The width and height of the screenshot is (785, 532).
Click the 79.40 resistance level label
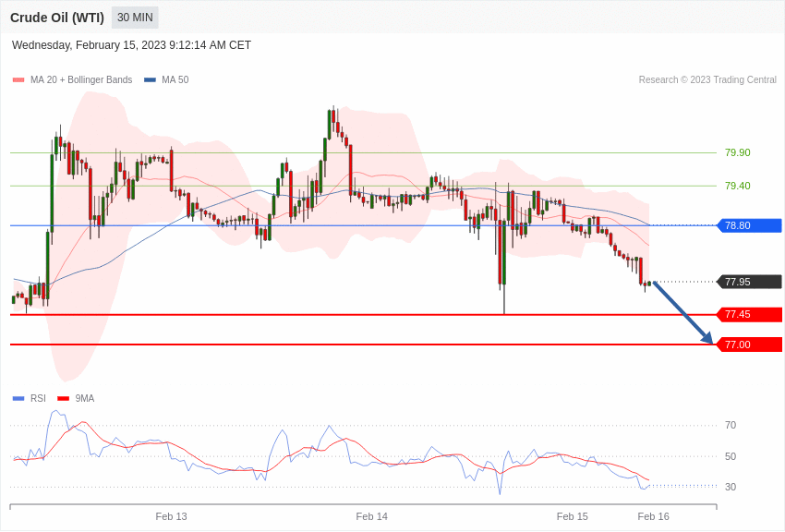[x=737, y=186]
